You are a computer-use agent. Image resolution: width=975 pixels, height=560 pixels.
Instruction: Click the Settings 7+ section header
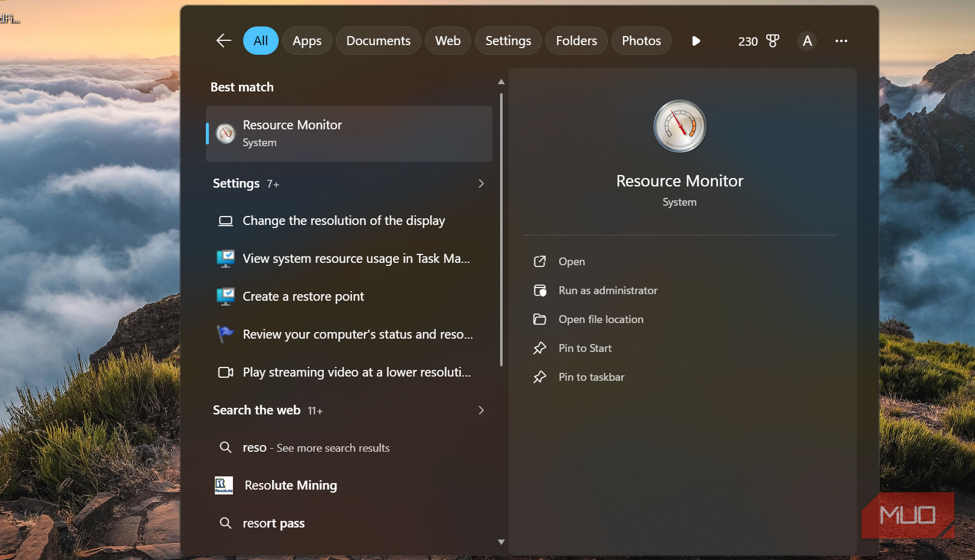click(x=246, y=183)
